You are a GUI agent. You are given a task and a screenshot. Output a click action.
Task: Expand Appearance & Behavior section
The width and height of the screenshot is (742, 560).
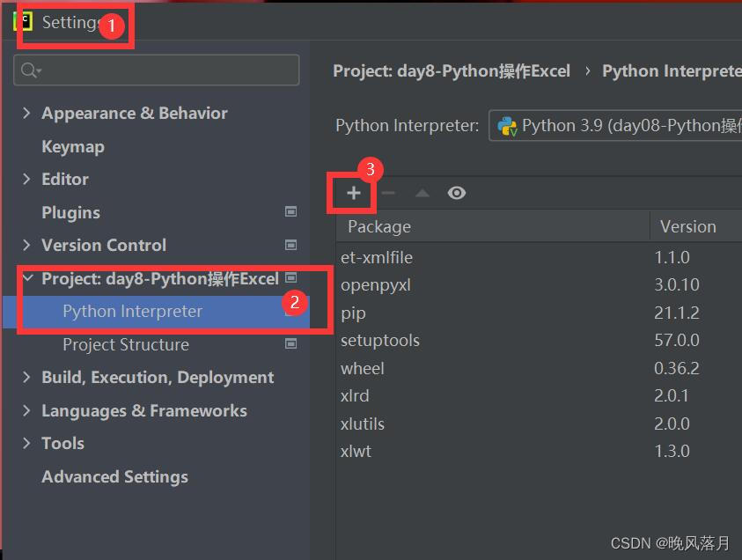pos(26,113)
